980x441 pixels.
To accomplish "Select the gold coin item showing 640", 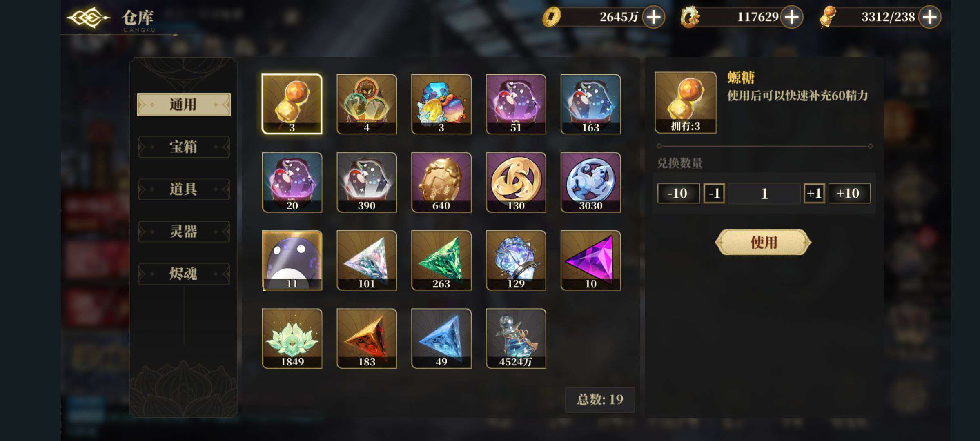I will click(x=441, y=182).
